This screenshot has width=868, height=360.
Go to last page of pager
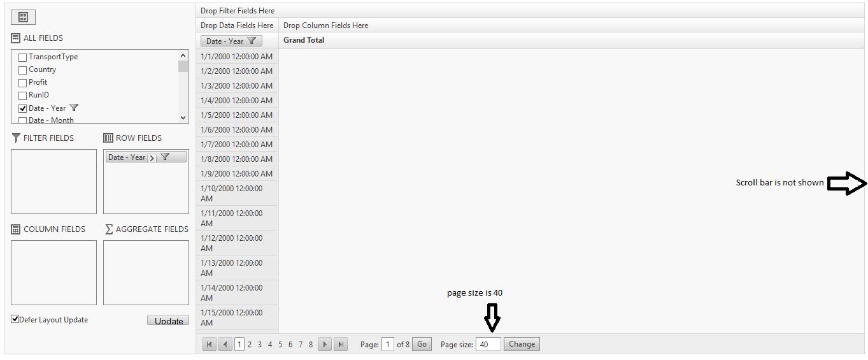point(341,344)
